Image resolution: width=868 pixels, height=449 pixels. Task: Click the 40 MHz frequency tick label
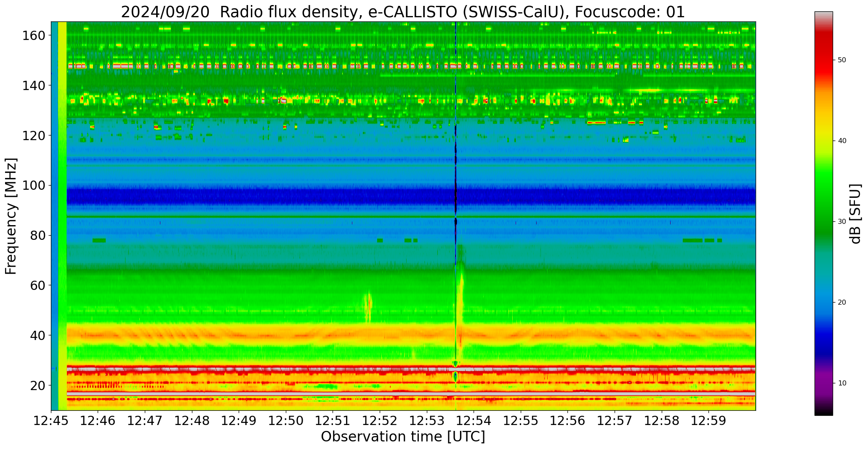(37, 335)
